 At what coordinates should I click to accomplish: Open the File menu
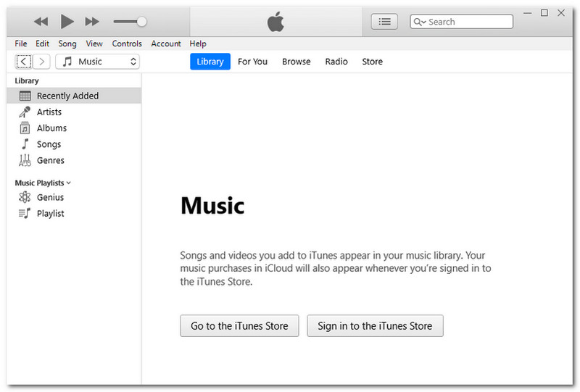pos(21,43)
